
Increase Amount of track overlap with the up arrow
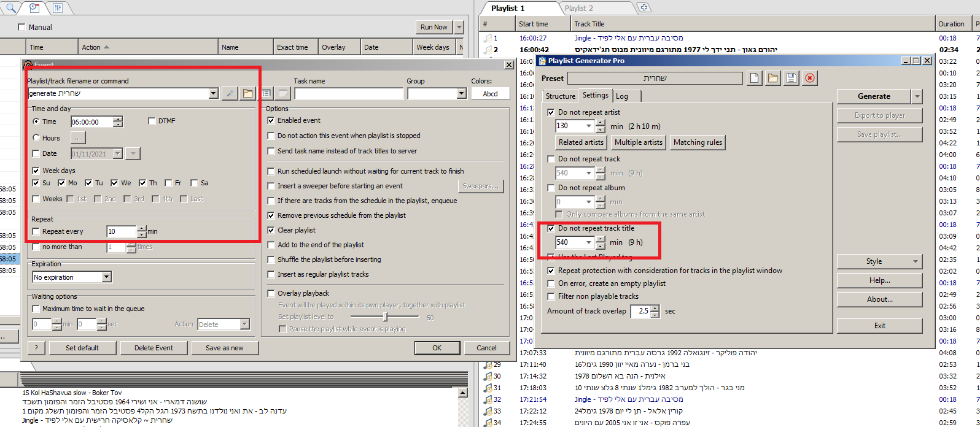[655, 308]
